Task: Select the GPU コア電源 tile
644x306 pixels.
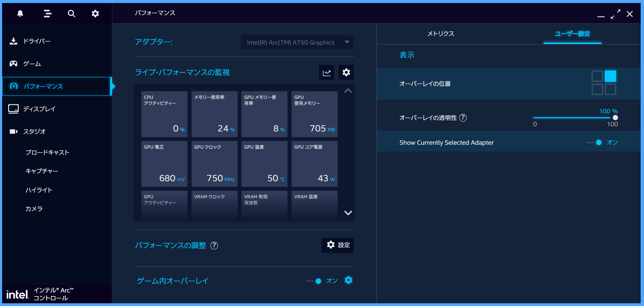Action: pyautogui.click(x=314, y=164)
